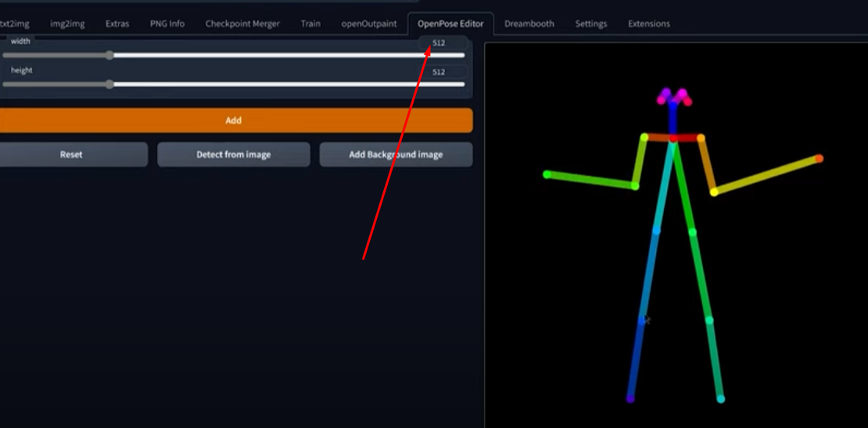Select the purple ankle keypoint at the bottom
This screenshot has height=428, width=868.
coord(630,398)
